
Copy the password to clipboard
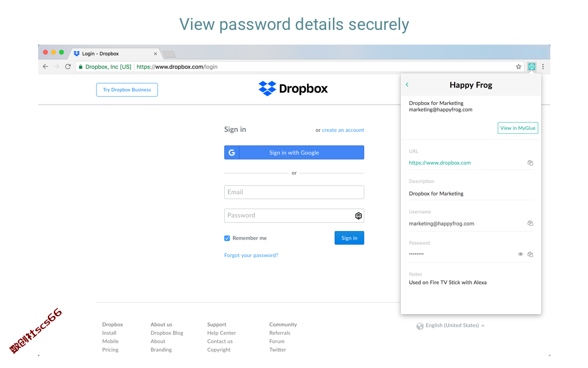[x=530, y=254]
